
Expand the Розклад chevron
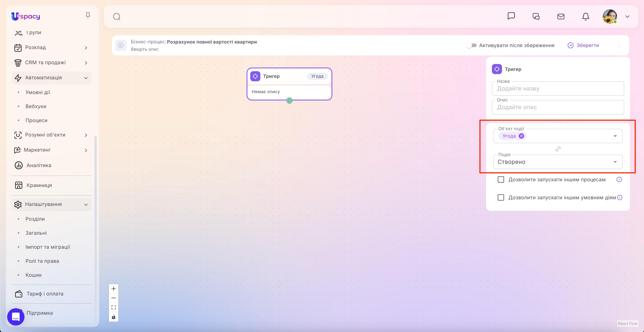[86, 48]
